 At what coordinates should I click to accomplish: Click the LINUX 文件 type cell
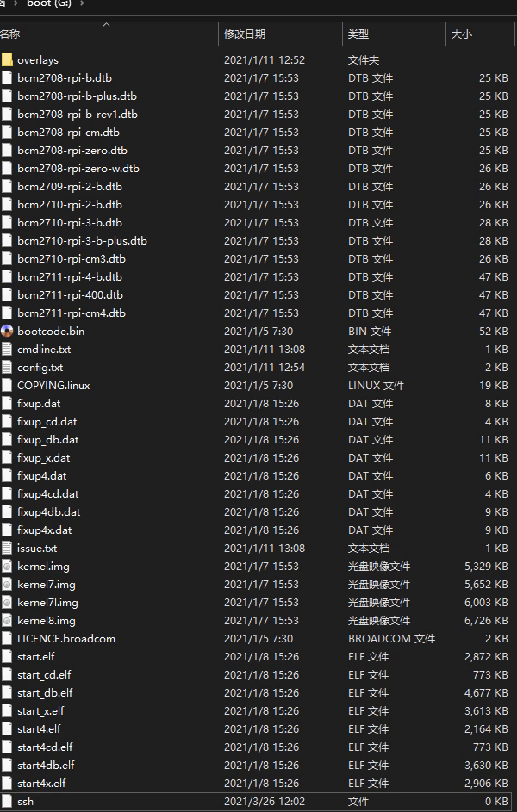[x=376, y=386]
